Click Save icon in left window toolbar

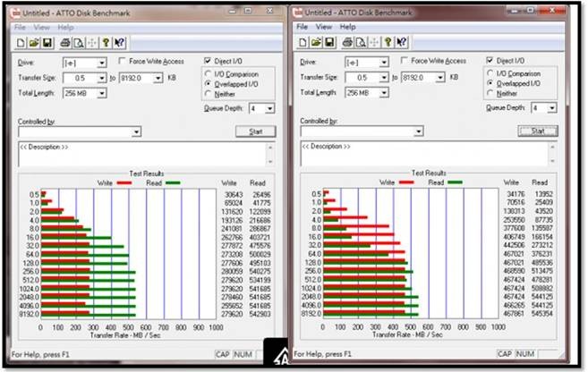pos(47,43)
